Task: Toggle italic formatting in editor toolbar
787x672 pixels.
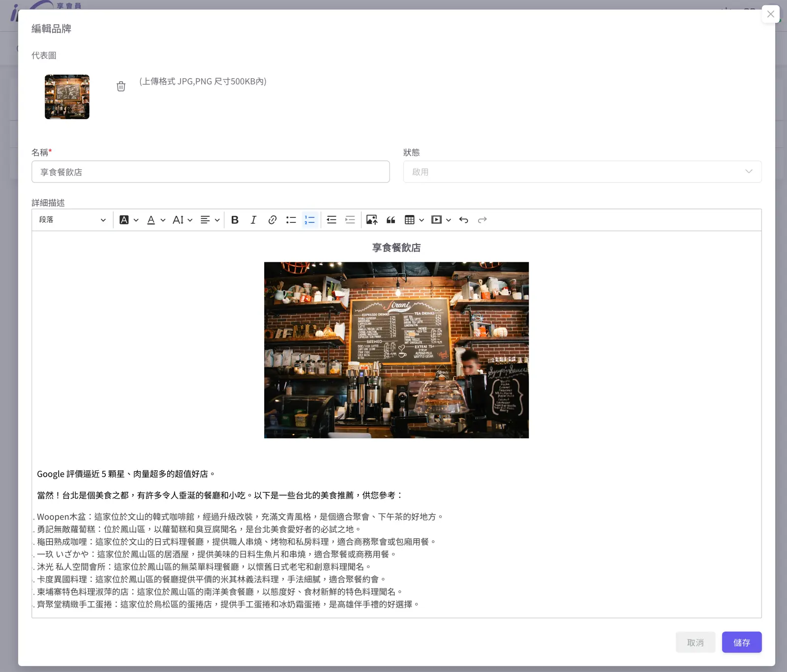Action: [x=253, y=220]
